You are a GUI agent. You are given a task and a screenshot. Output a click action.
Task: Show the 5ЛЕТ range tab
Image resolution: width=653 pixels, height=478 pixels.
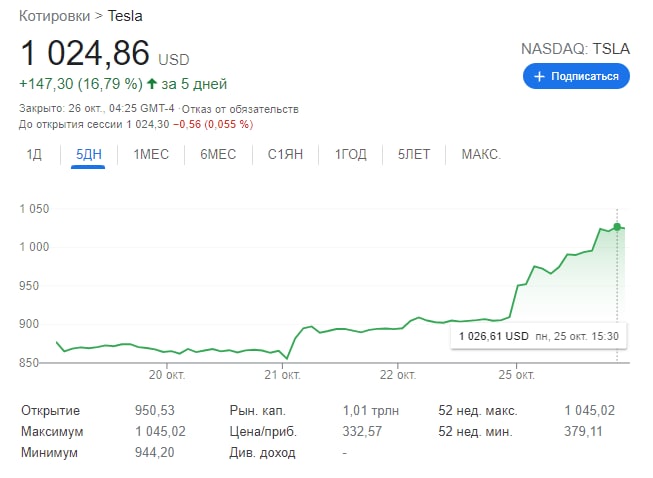coord(414,154)
